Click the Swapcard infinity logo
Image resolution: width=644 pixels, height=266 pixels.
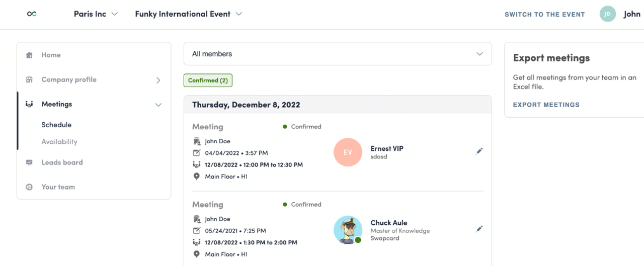coord(32,14)
